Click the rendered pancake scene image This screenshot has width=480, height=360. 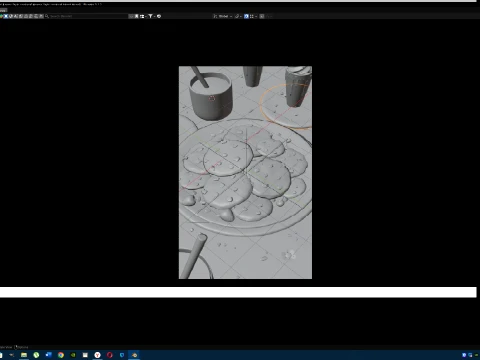[245, 172]
